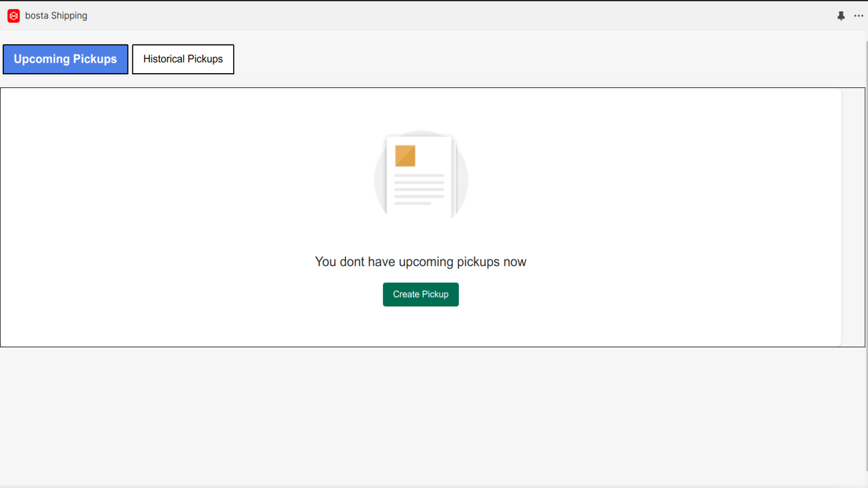
Task: Click the word 'pickups' in the empty-state message
Action: pyautogui.click(x=478, y=262)
